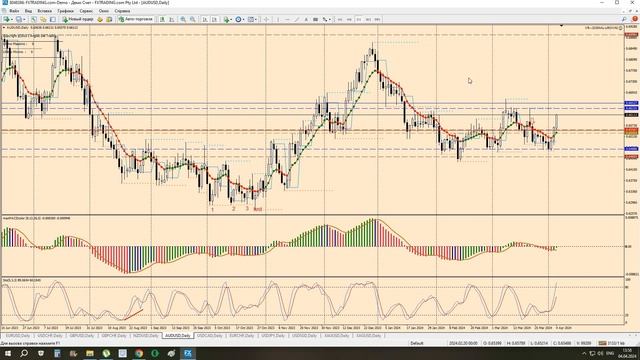
Task: Open Windows taskbar search
Action: [24, 353]
